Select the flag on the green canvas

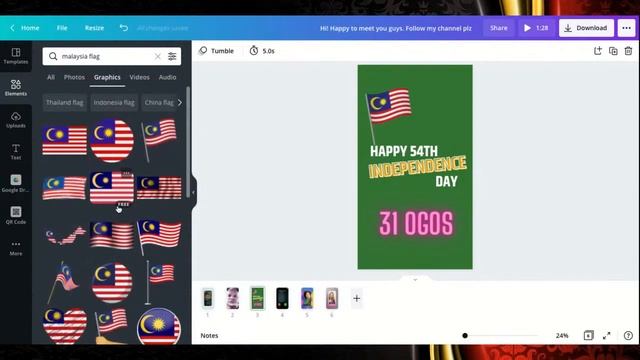[388, 115]
